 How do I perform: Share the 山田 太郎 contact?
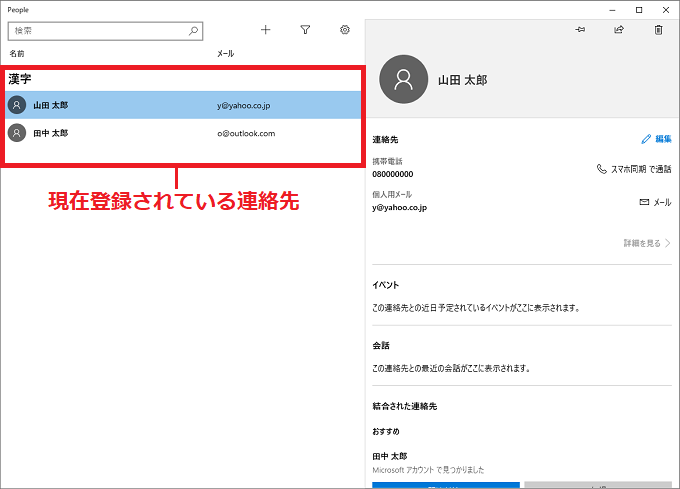pos(619,29)
